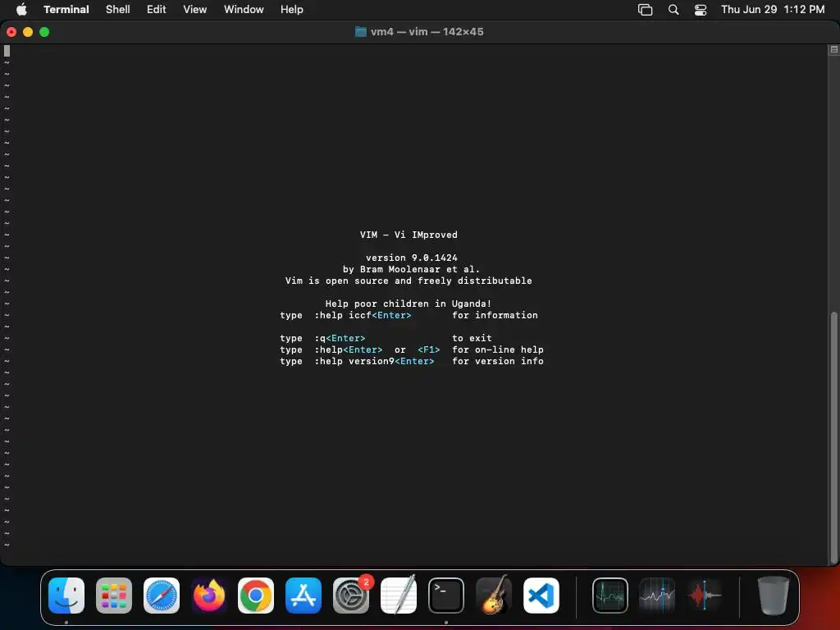Launch Google Chrome from the Dock
The image size is (840, 630).
(x=256, y=596)
